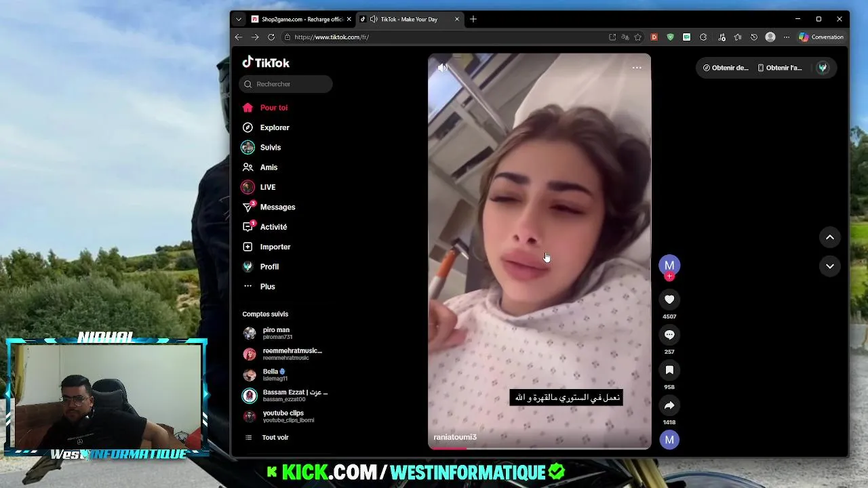Close the TikTok tab
Viewport: 868px width, 488px height.
click(x=457, y=19)
